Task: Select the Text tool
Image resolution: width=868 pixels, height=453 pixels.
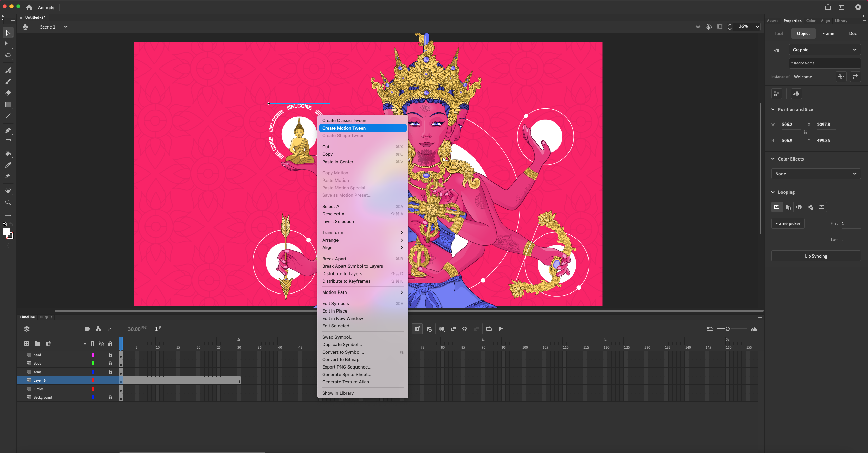Action: [8, 142]
